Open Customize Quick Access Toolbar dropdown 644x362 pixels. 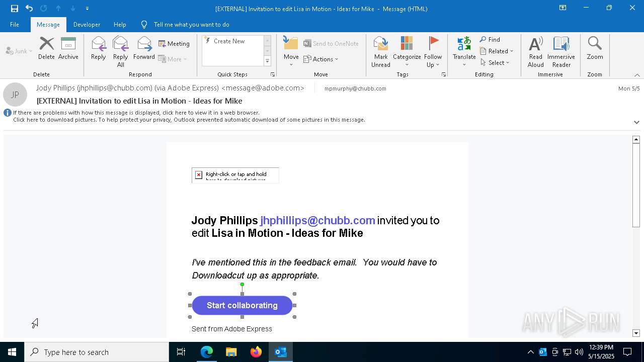(x=87, y=9)
